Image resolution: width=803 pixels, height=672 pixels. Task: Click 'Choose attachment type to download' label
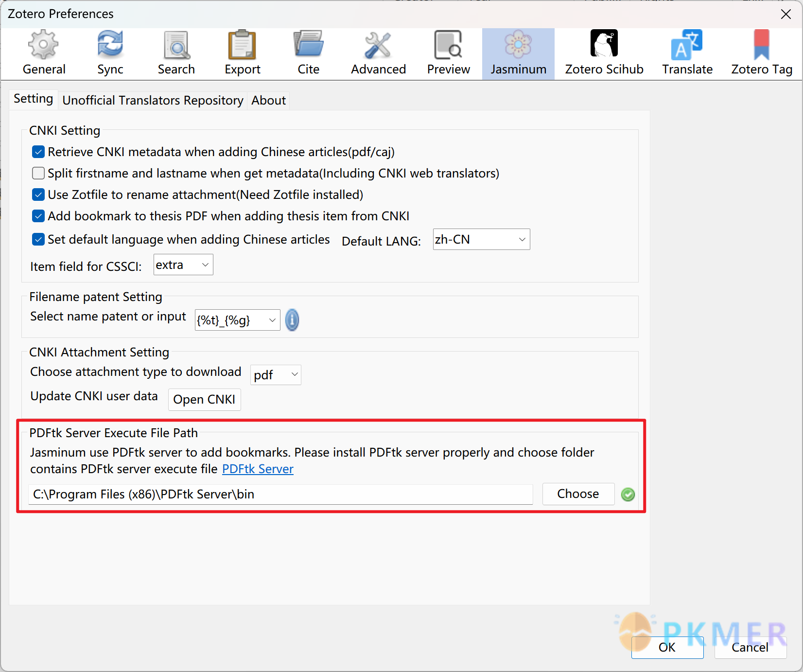point(136,372)
